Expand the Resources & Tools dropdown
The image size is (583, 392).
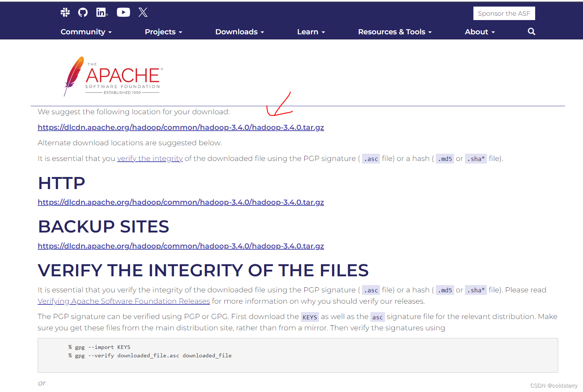[395, 32]
